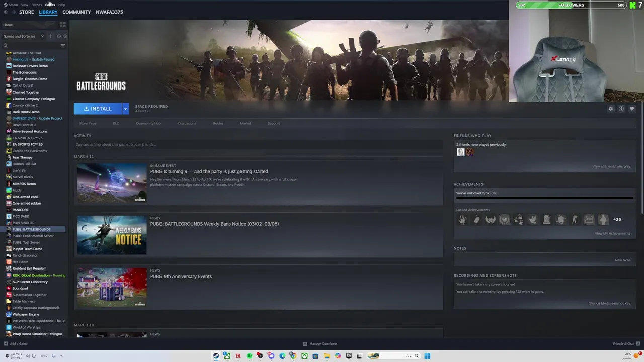Click New Note in Notes section
Image resolution: width=644 pixels, height=362 pixels.
622,260
